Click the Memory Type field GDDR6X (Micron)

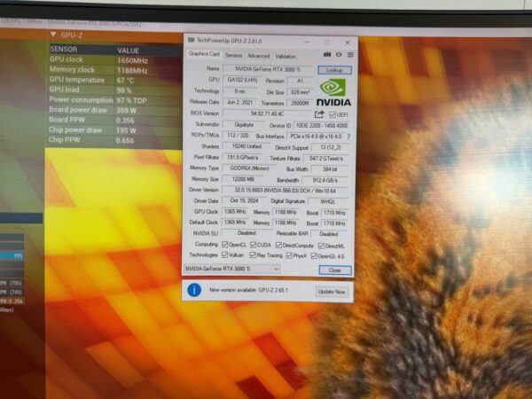coord(249,168)
